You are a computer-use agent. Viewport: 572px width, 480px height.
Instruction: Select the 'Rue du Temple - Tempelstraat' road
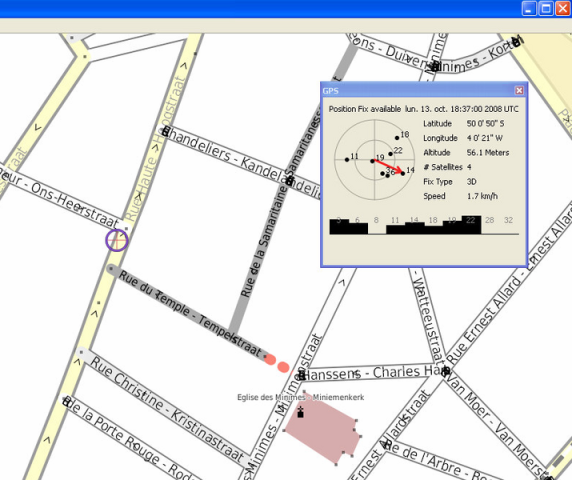(190, 314)
